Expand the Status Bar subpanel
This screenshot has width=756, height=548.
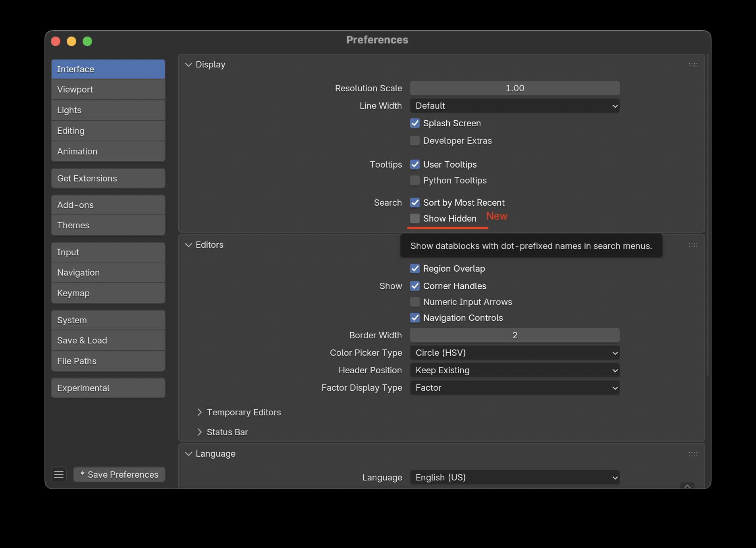200,432
